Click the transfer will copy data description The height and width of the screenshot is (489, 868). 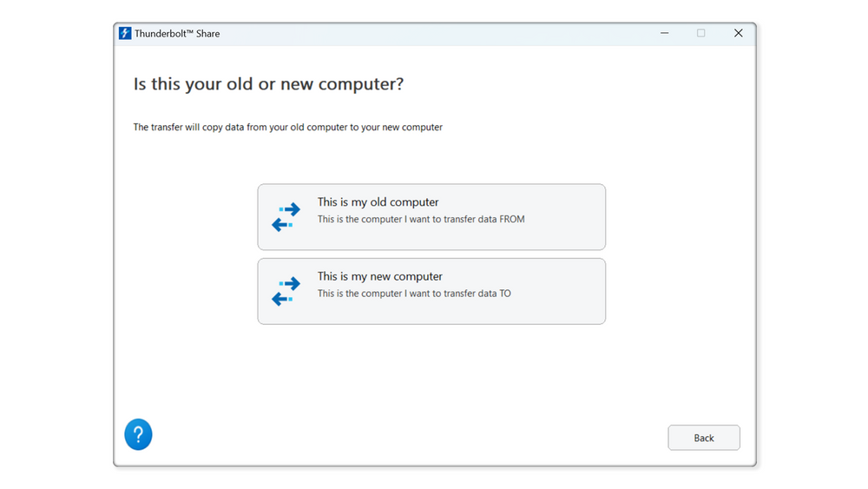pos(287,128)
